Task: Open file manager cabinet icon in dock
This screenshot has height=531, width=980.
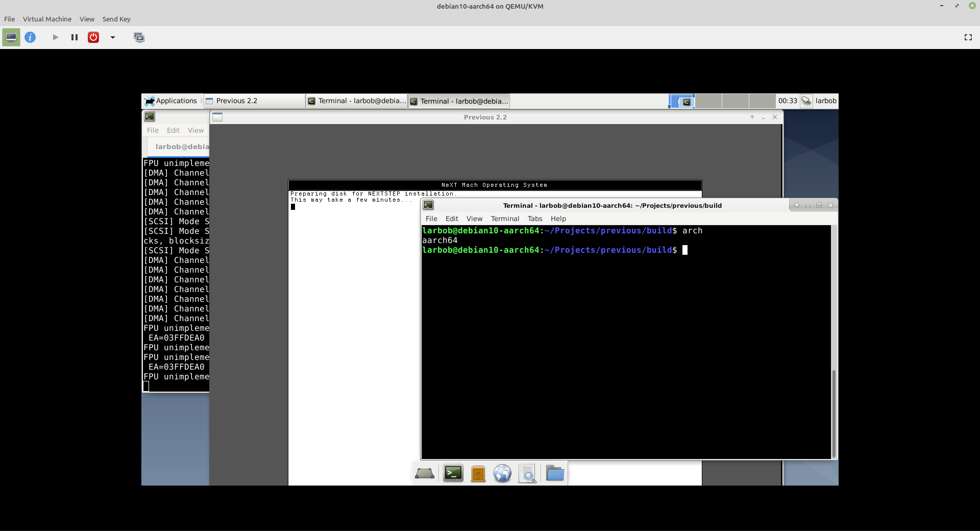Action: [478, 474]
